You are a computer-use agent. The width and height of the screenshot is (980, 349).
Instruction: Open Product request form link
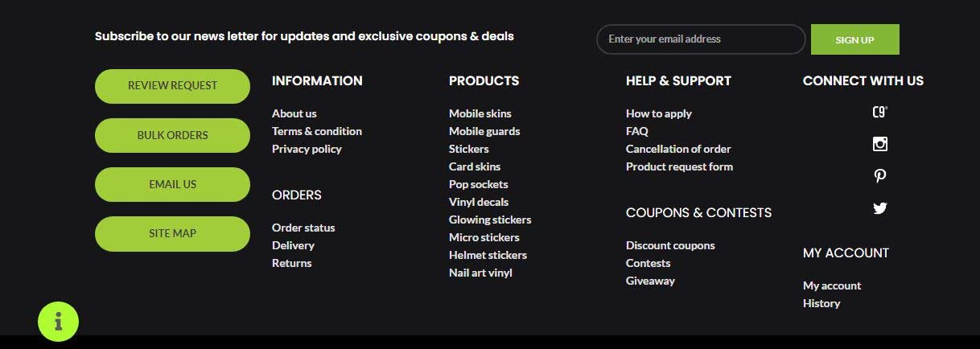point(679,166)
